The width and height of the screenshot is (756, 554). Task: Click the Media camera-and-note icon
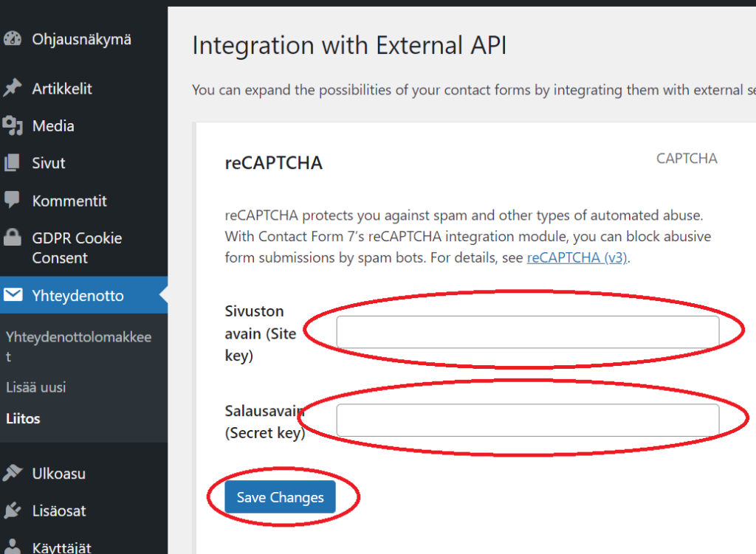[13, 125]
